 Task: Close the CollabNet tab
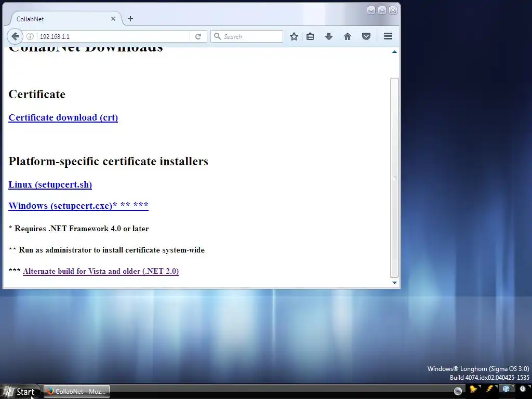[113, 19]
